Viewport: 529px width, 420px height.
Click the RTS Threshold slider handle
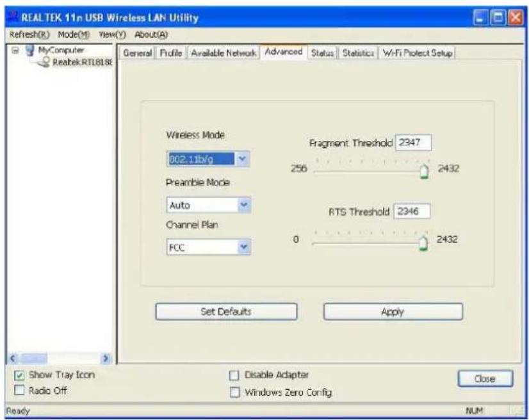click(x=423, y=243)
